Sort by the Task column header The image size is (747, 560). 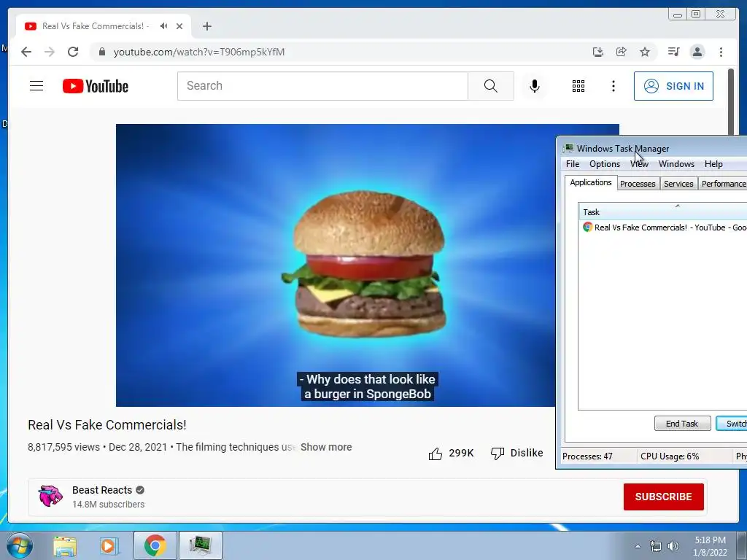[662, 212]
